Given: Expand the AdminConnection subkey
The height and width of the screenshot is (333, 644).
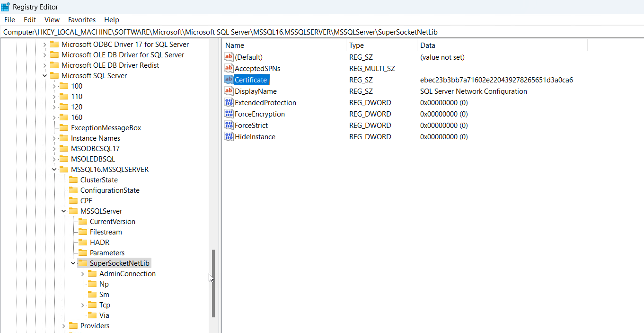Looking at the screenshot, I should click(82, 273).
